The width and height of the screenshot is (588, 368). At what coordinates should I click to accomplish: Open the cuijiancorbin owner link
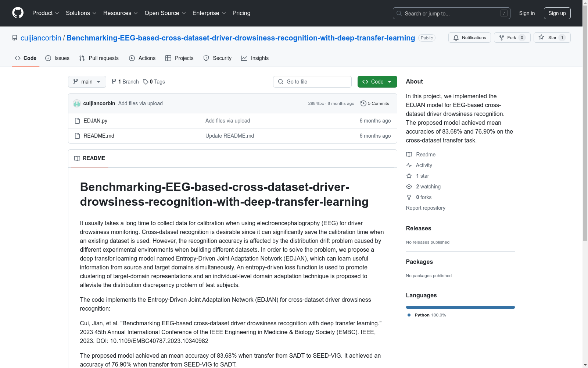click(x=41, y=38)
